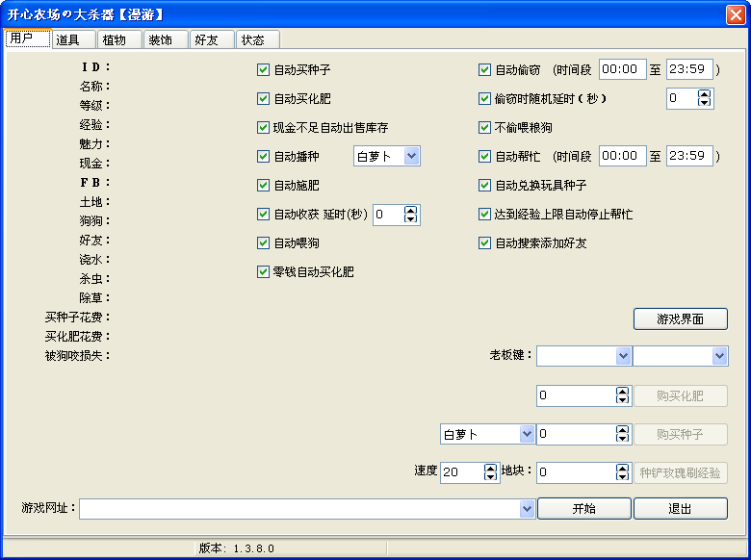Disable 自动施肥 option
Screen dimensions: 751x560
click(x=263, y=186)
